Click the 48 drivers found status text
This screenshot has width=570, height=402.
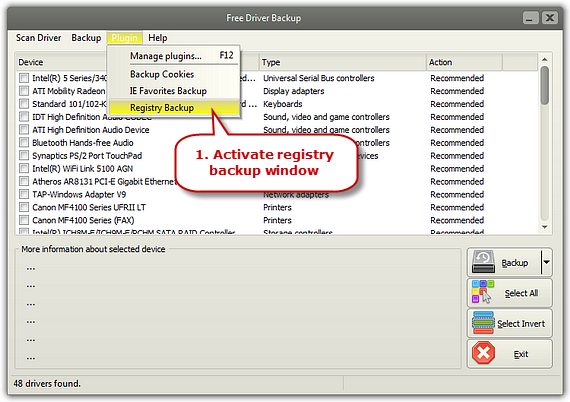pyautogui.click(x=47, y=383)
